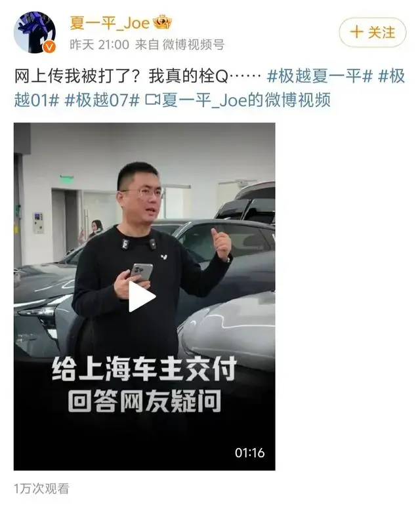Click the post timestamp 昨天 21:00
This screenshot has height=507, width=420.
(99, 45)
